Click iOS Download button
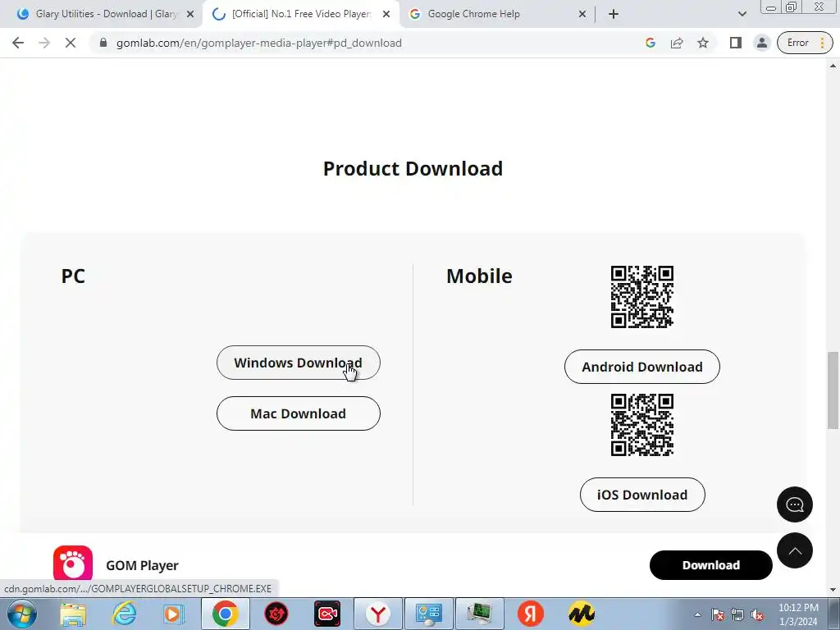 (x=642, y=495)
